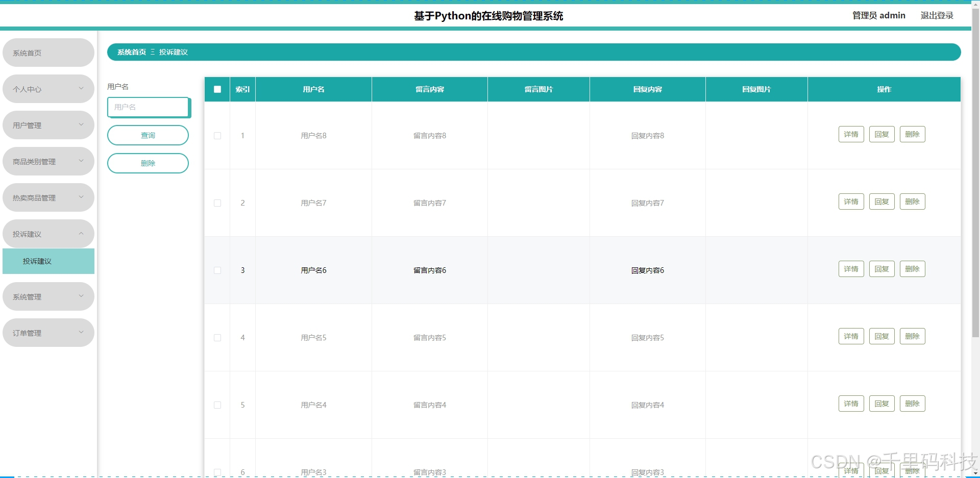The width and height of the screenshot is (980, 478).
Task: Click the 索引 column header
Action: click(x=242, y=89)
